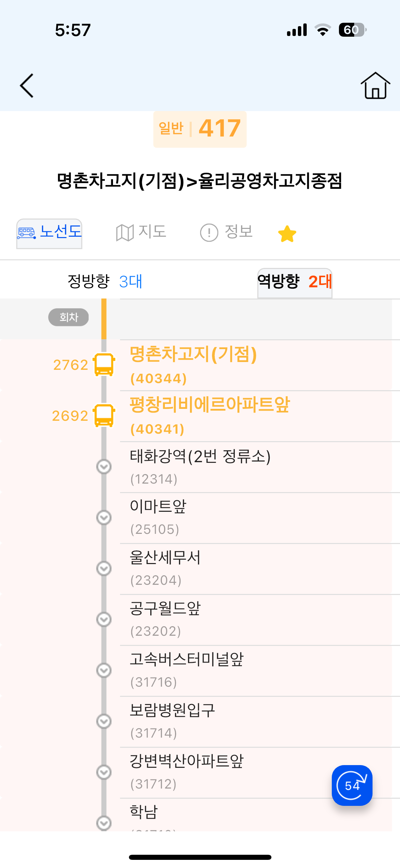Go to the home screen icon

coord(375,86)
